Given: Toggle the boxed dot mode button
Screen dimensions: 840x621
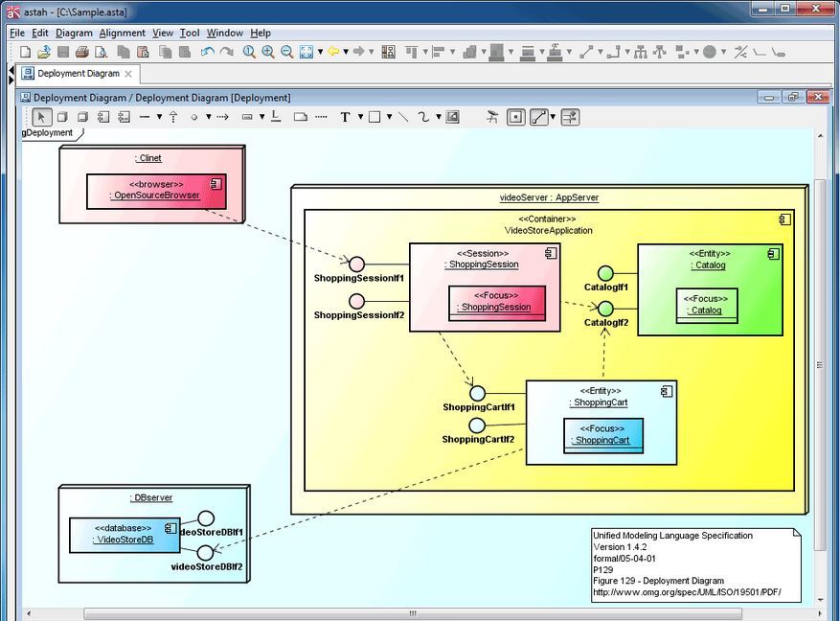Looking at the screenshot, I should 515,117.
